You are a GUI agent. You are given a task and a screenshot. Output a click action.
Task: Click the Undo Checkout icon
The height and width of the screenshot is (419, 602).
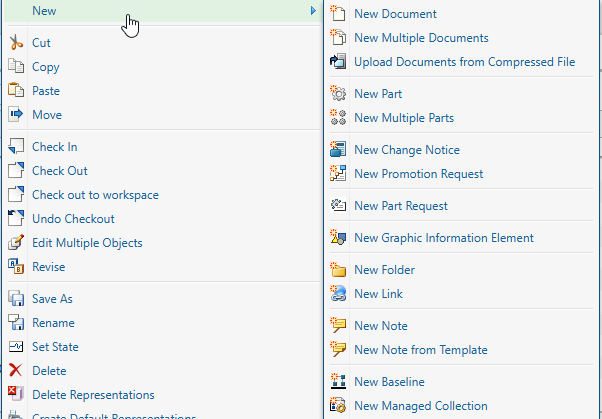[x=15, y=219]
